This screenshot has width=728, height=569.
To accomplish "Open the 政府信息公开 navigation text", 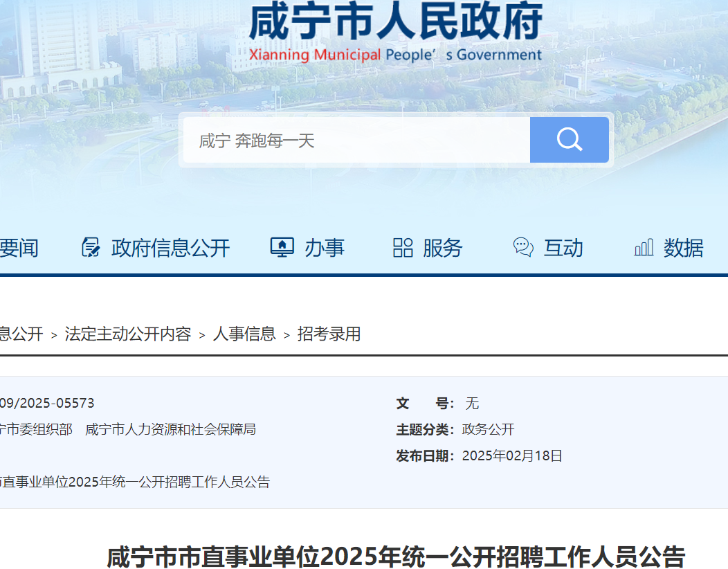I will coord(170,248).
